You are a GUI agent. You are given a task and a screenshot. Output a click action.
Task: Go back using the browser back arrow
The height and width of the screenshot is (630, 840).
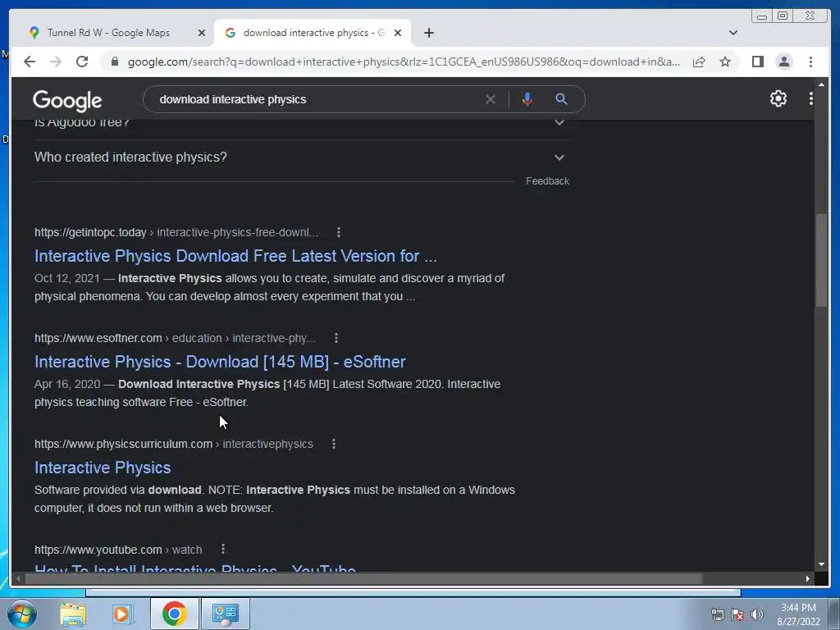tap(30, 62)
